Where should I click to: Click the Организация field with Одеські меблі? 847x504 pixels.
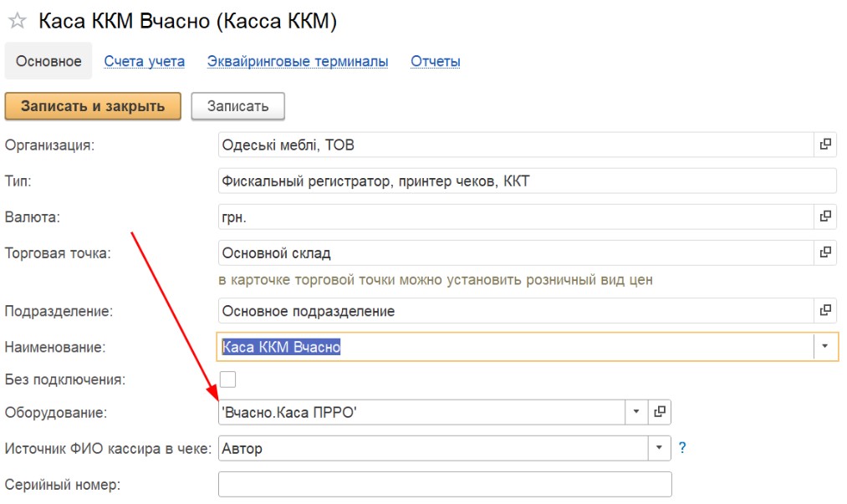[514, 145]
